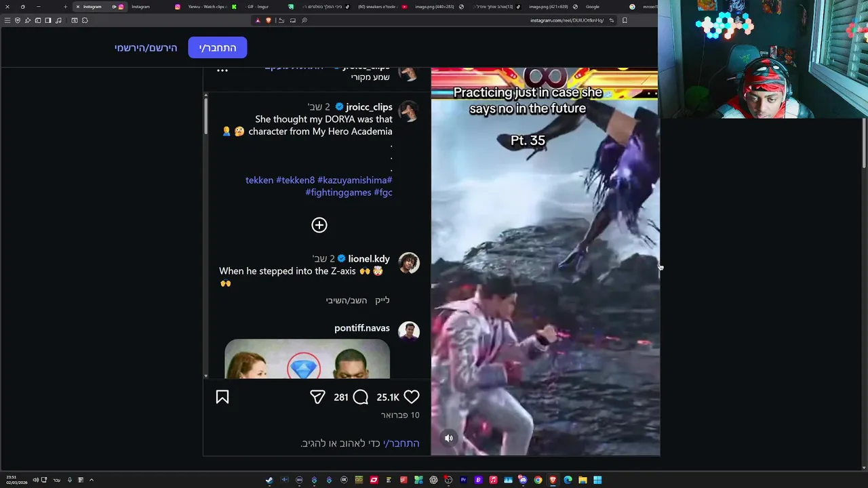Click jroicc_clips avatar beside the caption
The height and width of the screenshot is (488, 868).
point(408,111)
